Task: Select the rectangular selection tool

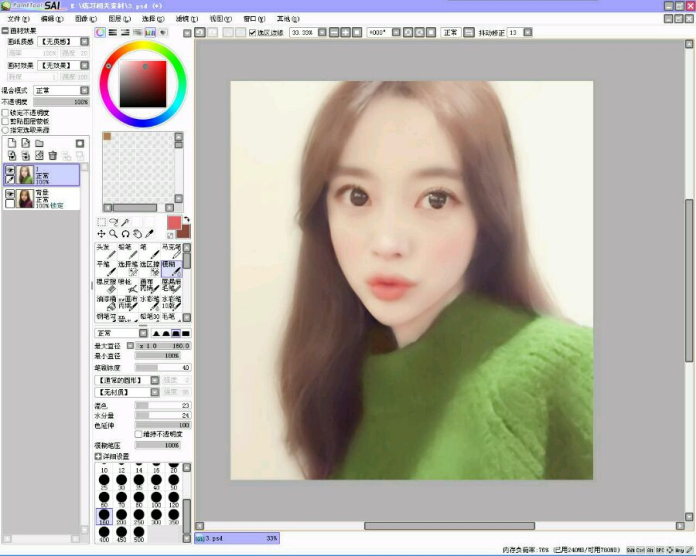Action: [x=101, y=222]
